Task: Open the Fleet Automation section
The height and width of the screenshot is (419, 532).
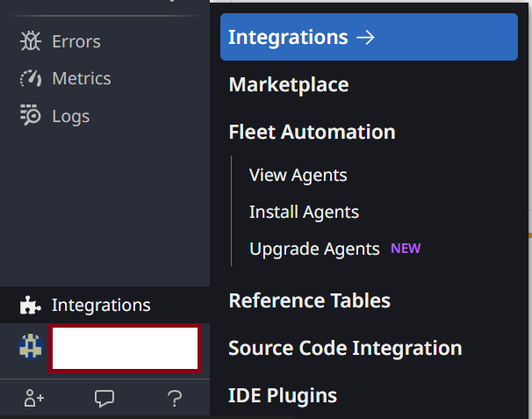Action: point(312,132)
